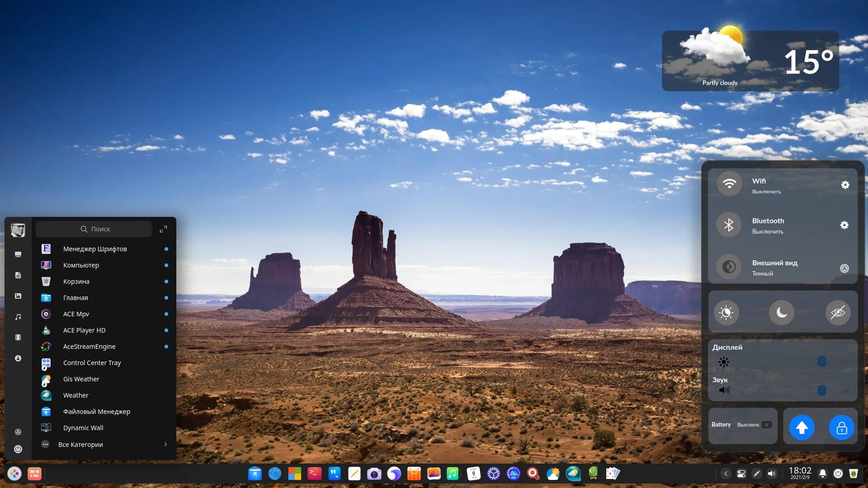
Task: Click the dark mode moon icon
Action: click(782, 312)
